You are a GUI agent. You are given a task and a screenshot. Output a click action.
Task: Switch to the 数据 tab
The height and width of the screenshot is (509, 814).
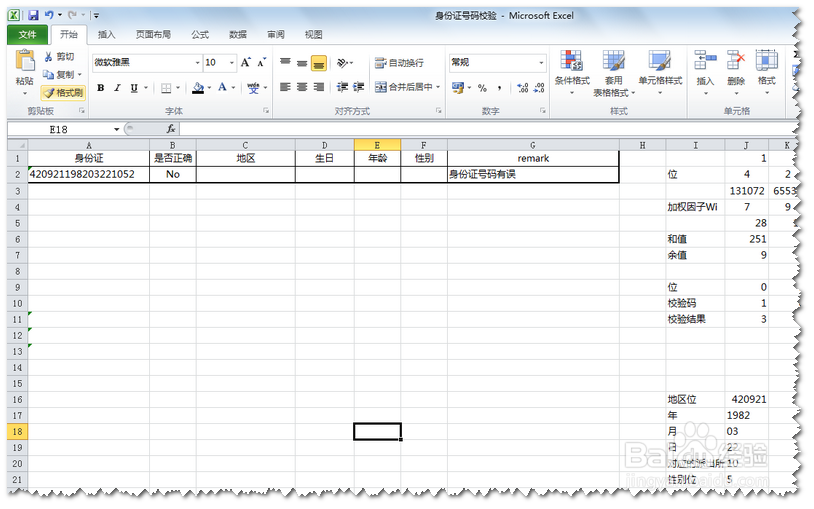pos(238,34)
